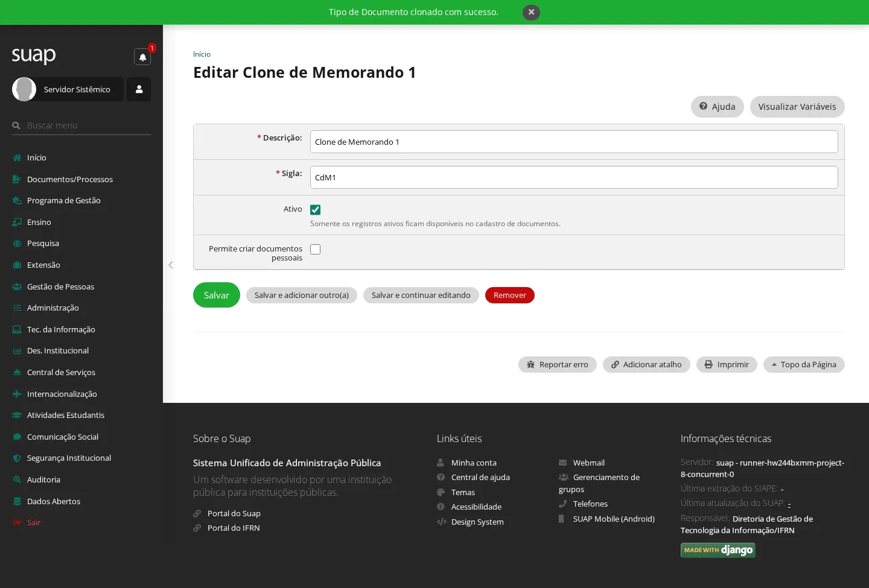Click the green Salvar button
Screen dimensions: 869x588
(217, 295)
